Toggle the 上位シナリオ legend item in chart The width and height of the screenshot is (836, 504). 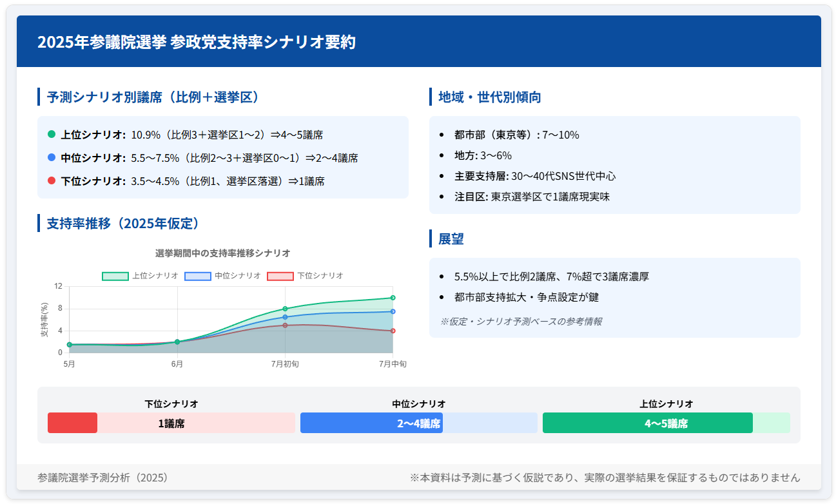coord(141,276)
